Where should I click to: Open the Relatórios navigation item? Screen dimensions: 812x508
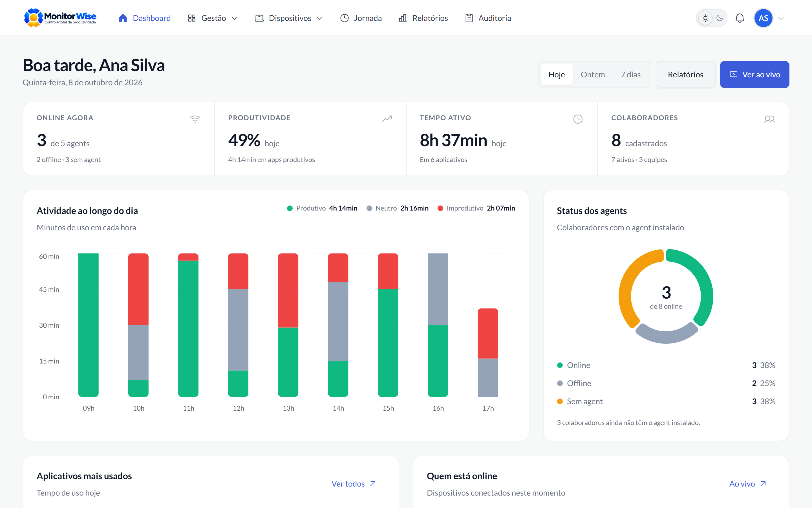(x=423, y=18)
